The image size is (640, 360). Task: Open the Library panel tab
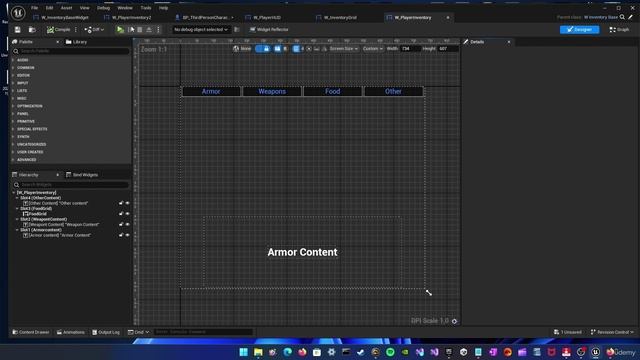click(76, 42)
